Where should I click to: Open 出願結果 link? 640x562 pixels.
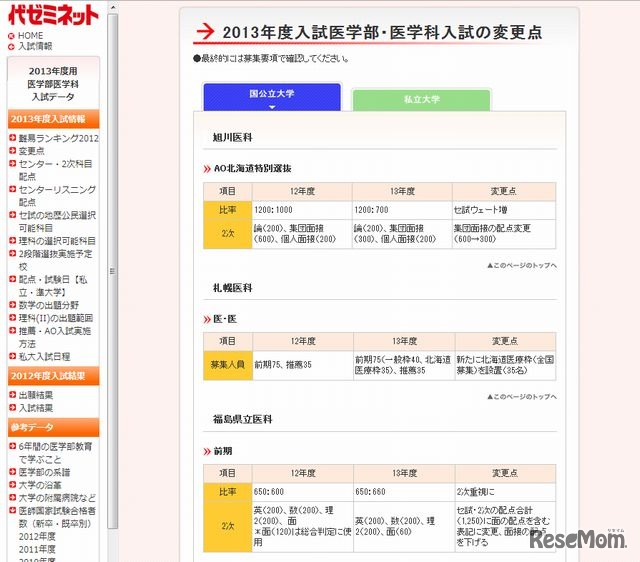click(x=36, y=395)
